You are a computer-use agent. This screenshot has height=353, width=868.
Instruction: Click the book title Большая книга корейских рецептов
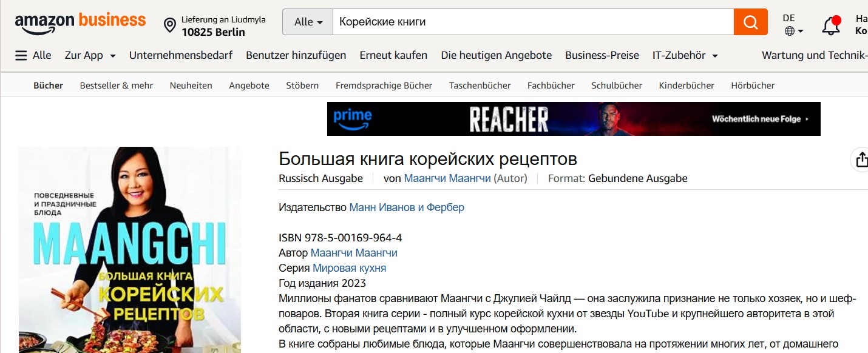coord(428,159)
